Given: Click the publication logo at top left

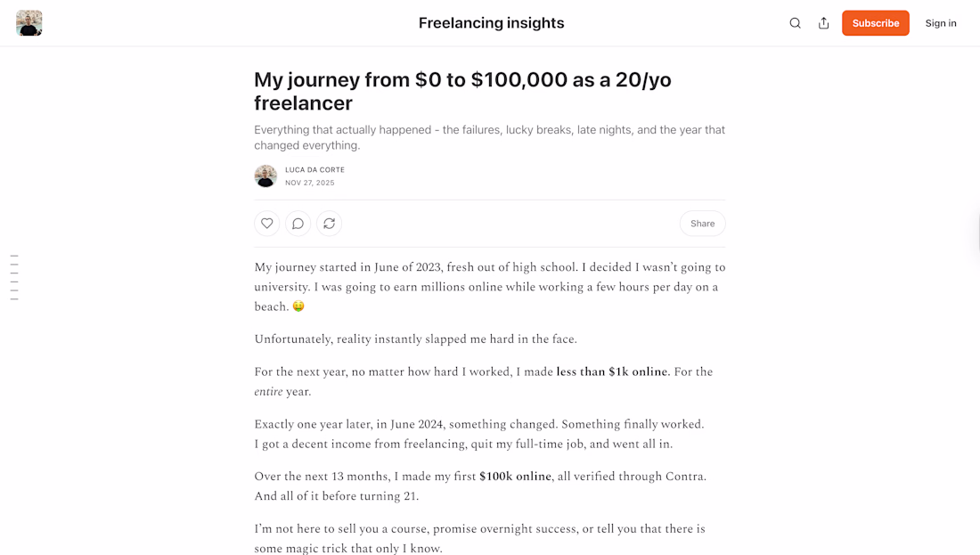Looking at the screenshot, I should point(29,23).
